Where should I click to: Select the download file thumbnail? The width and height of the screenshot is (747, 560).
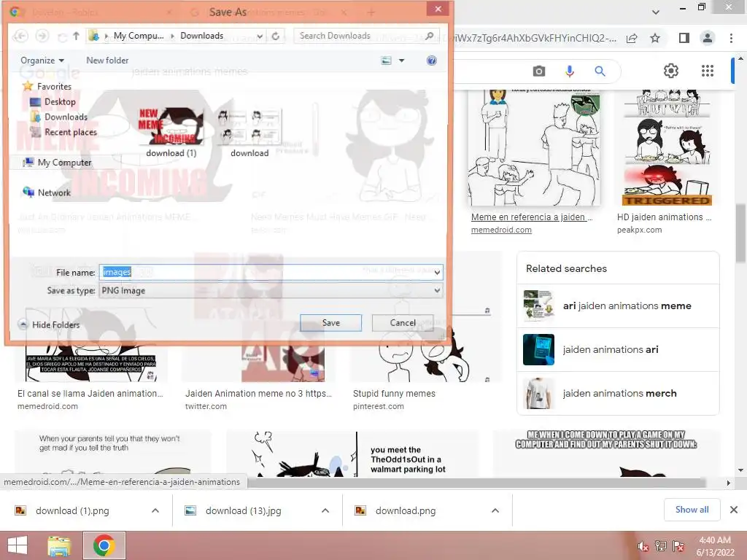click(x=249, y=132)
